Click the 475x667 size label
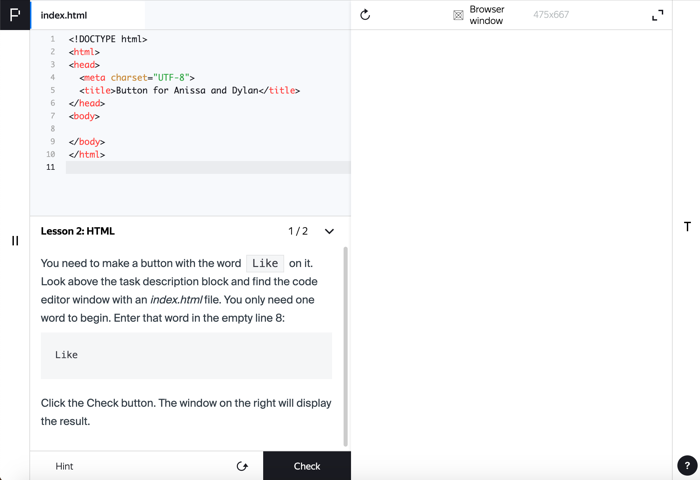The width and height of the screenshot is (700, 480). pos(551,15)
